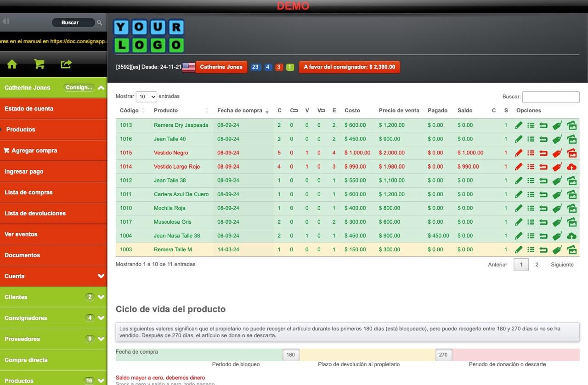The image size is (588, 385).
Task: Click Siguiente pagination link
Action: click(x=562, y=265)
